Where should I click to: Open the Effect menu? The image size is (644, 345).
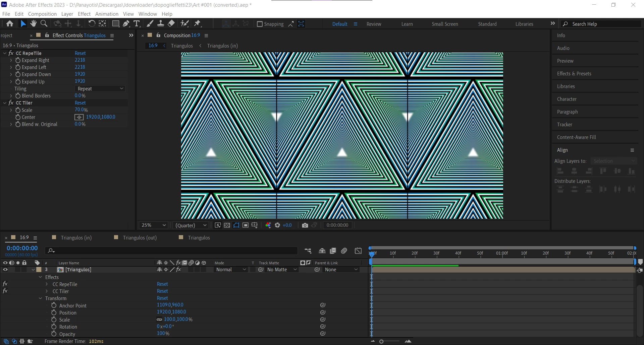tap(84, 14)
